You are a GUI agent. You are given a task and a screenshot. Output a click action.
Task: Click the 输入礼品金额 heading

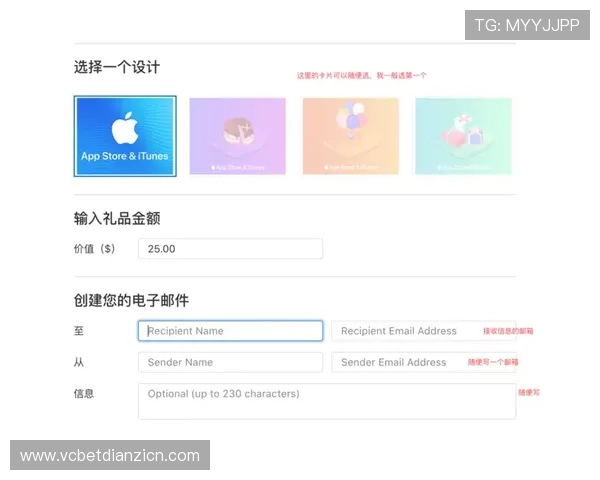pos(117,219)
